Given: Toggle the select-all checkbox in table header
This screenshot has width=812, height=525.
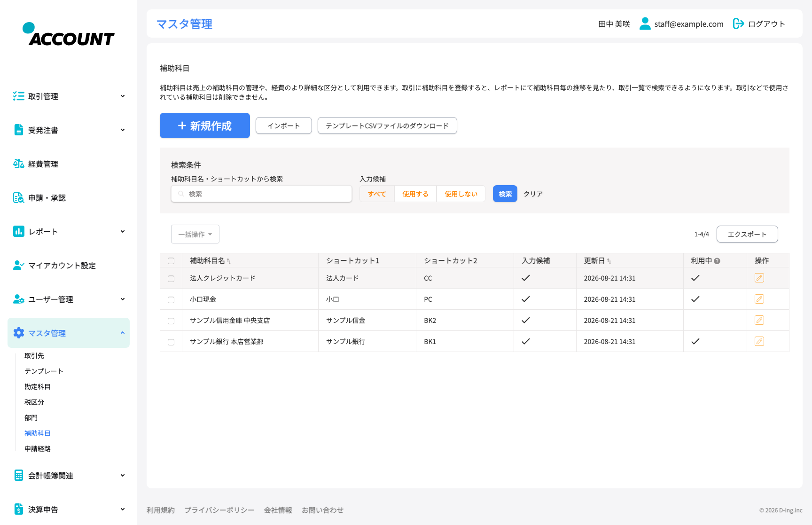Looking at the screenshot, I should click(171, 261).
